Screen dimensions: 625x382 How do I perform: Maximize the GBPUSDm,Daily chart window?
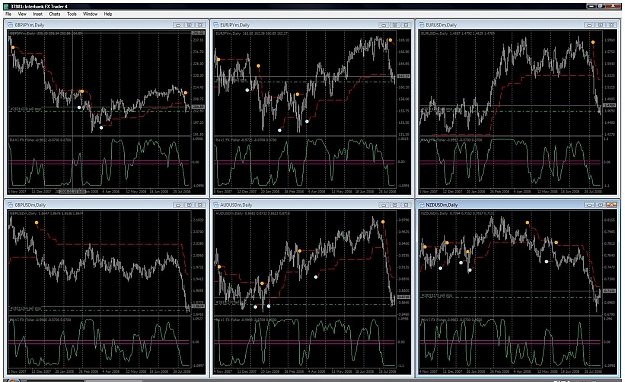190,205
